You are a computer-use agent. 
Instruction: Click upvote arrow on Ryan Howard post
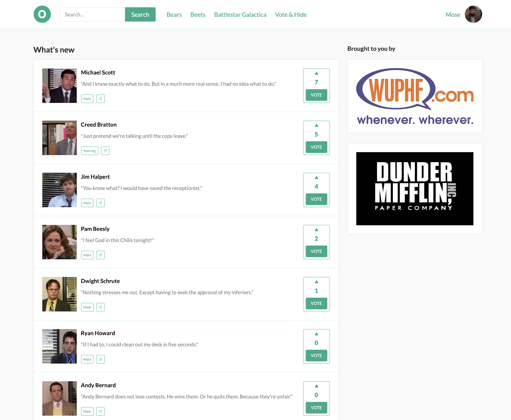[317, 334]
